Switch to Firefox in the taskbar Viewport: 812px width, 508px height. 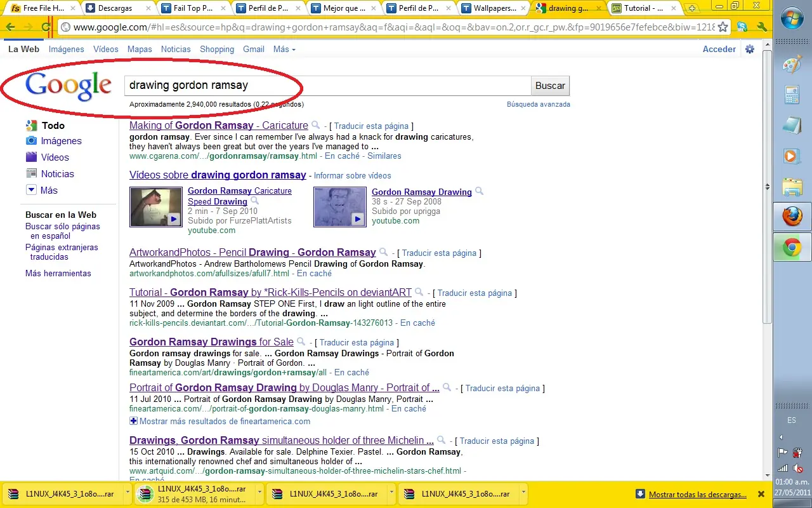(792, 217)
